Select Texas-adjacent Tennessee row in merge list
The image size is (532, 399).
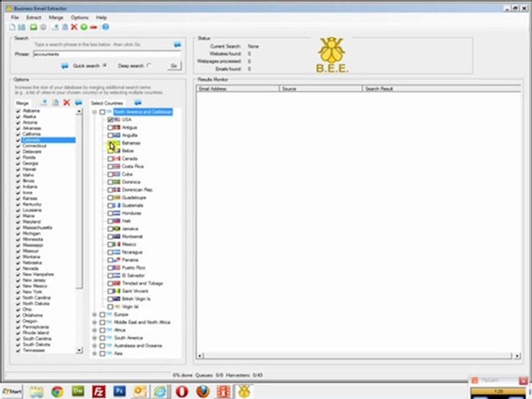click(34, 350)
